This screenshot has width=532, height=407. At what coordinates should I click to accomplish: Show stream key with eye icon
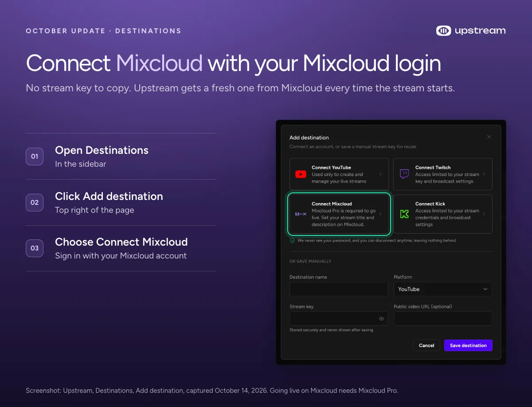(381, 318)
